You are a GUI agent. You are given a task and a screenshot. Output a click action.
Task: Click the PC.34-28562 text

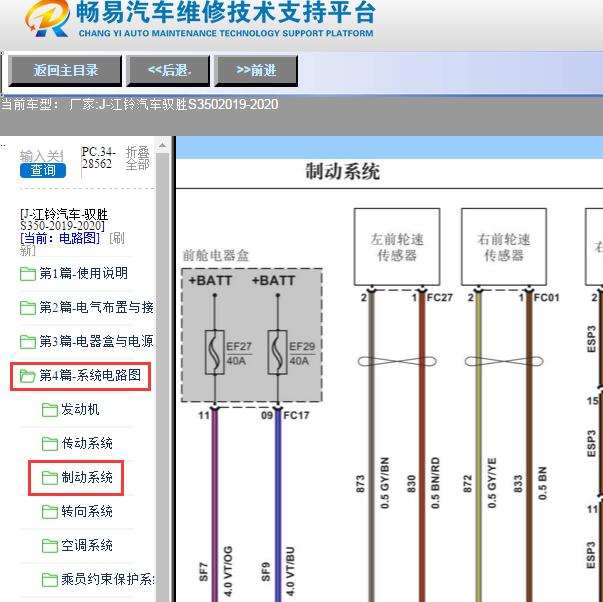(98, 158)
